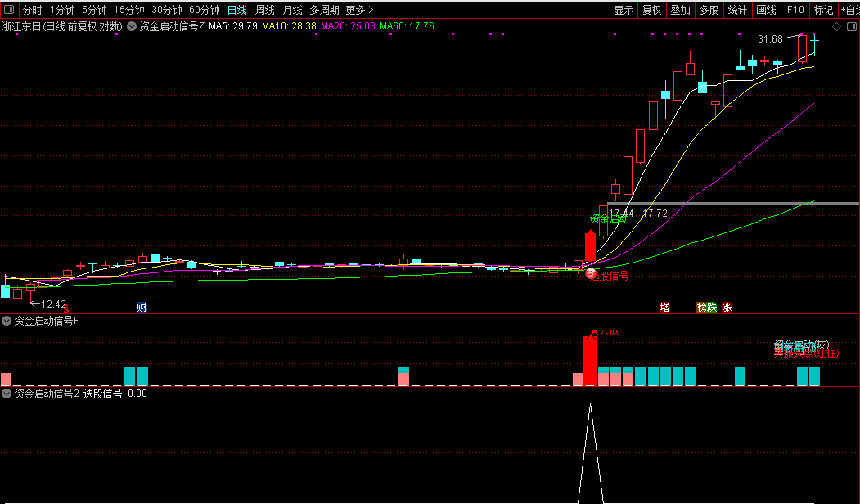Click the 资金启动 green label
The width and height of the screenshot is (860, 504).
pyautogui.click(x=609, y=218)
